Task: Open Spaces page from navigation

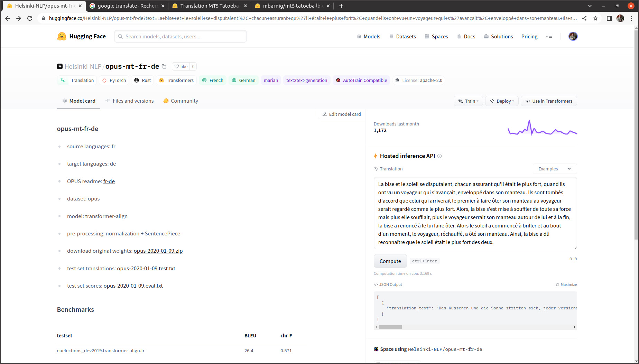Action: [436, 36]
